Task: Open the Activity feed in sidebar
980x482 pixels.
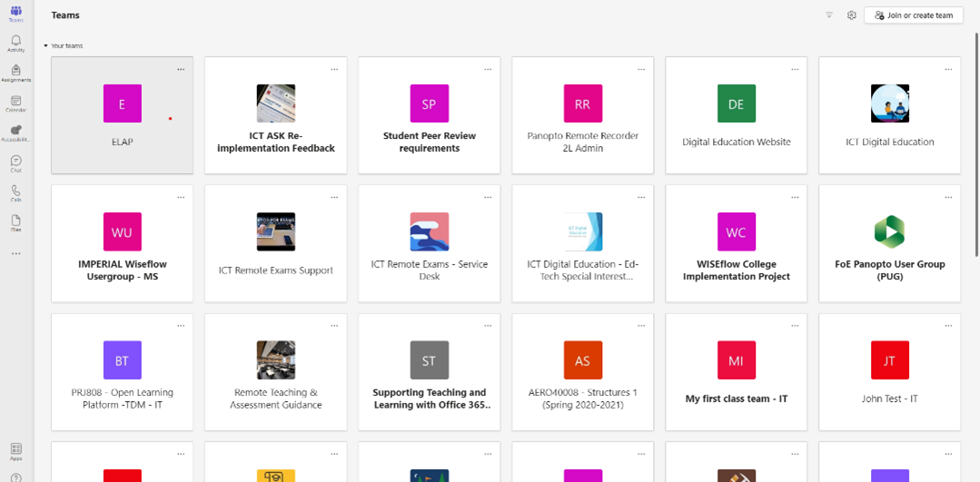Action: click(15, 43)
